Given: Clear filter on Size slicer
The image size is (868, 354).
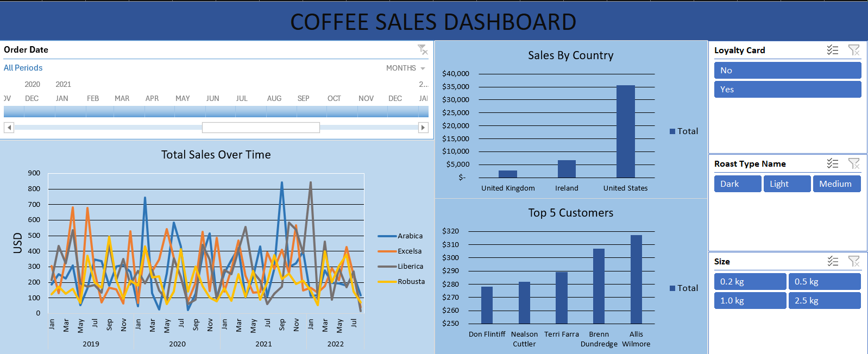Looking at the screenshot, I should [854, 261].
